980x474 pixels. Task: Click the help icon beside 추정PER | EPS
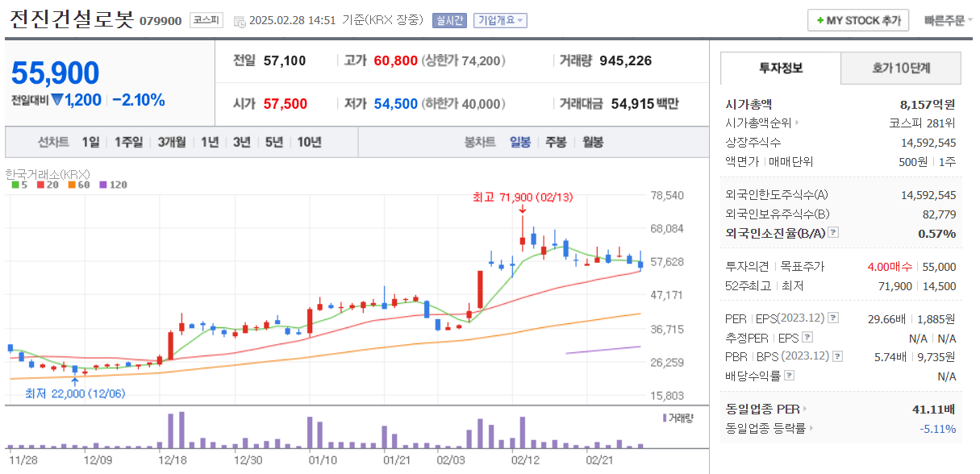806,336
